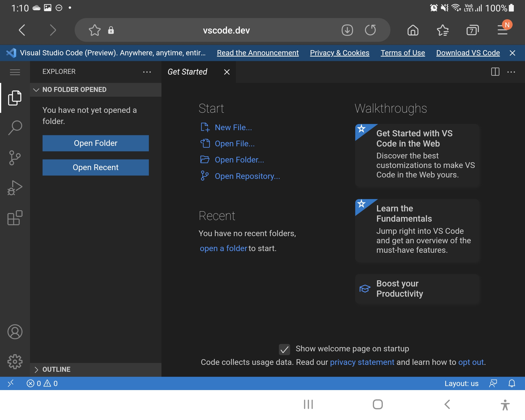Open Explorer views and more actions ellipsis
525x420 pixels.
[x=147, y=72]
